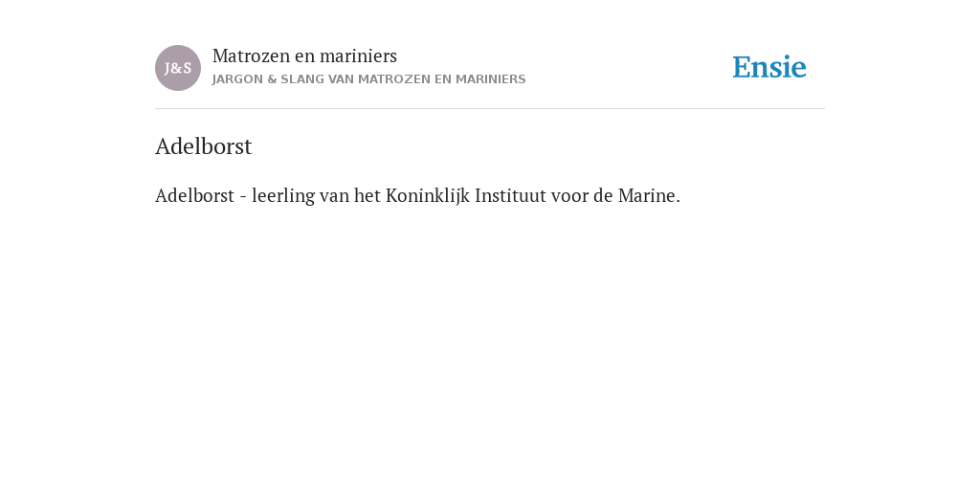Click the word Instituut in definition
This screenshot has height=490, width=980.
511,195
